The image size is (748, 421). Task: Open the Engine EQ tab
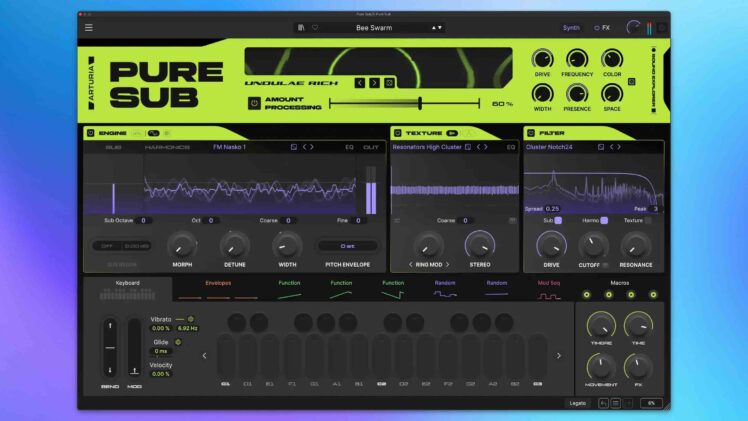(349, 147)
